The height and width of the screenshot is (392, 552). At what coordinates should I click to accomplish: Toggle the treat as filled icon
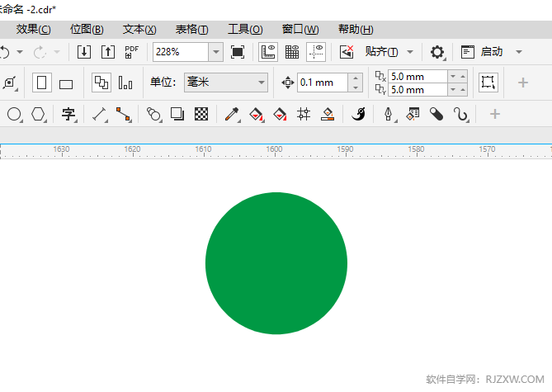[x=488, y=83]
